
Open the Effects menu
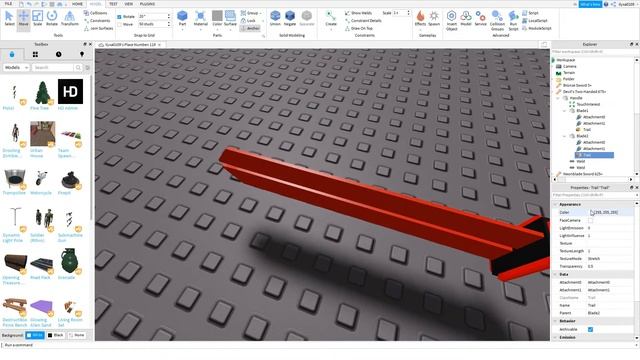[420, 19]
